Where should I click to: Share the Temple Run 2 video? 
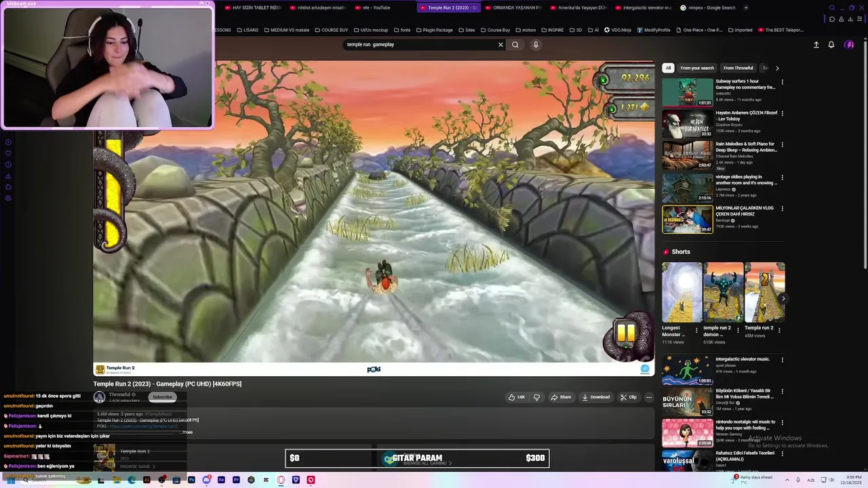tap(561, 397)
